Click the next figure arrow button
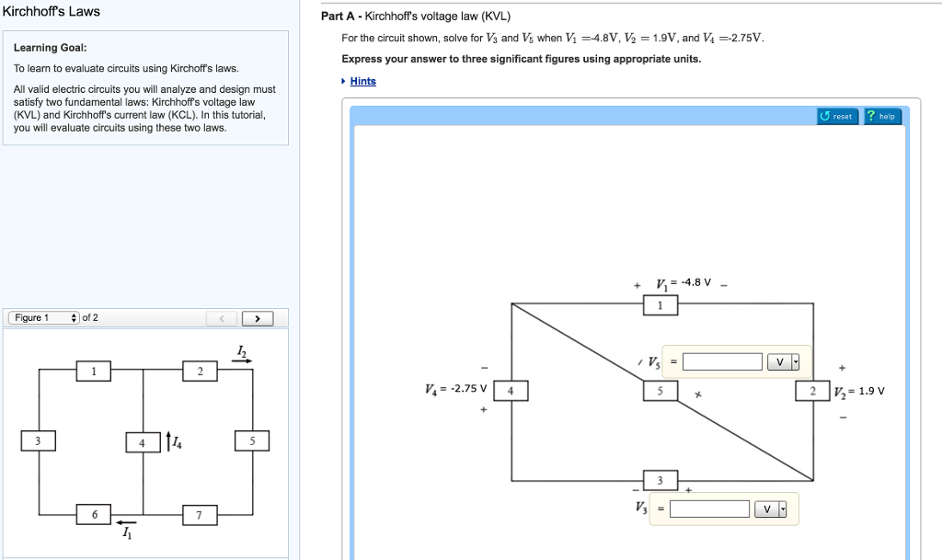Screen dimensions: 942x560 coord(258,317)
